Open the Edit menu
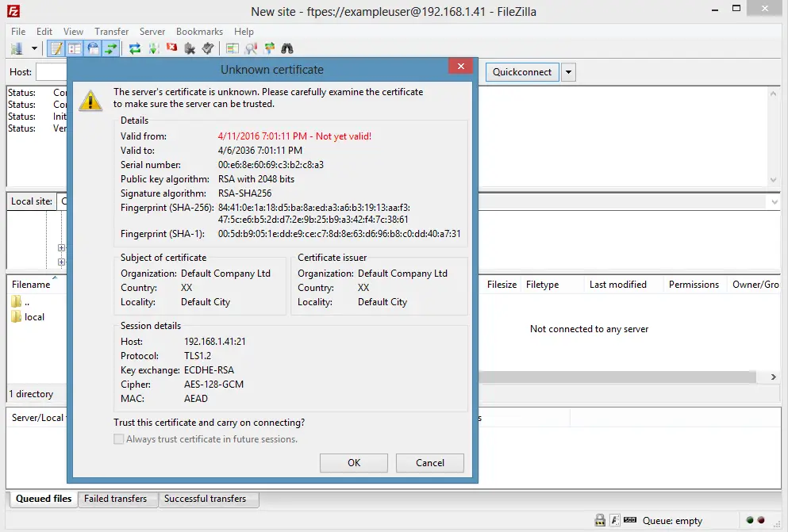This screenshot has height=532, width=788. pyautogui.click(x=44, y=32)
